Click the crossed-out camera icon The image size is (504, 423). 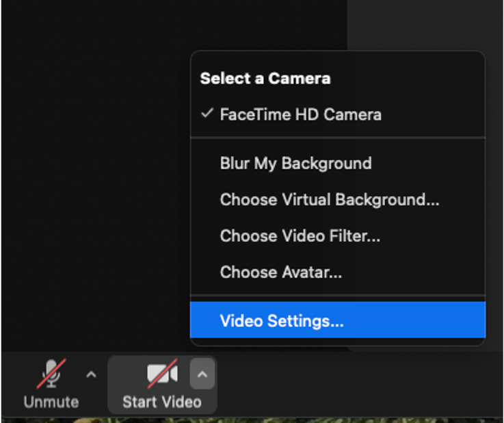162,374
